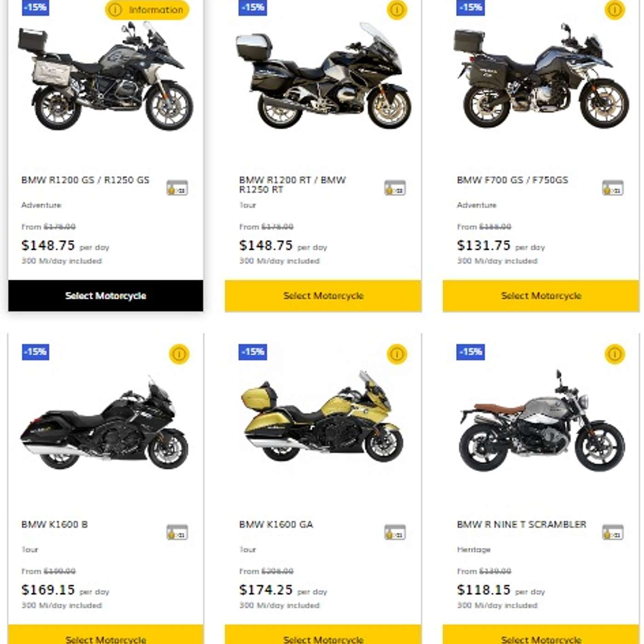Open info icon for BMW R1200 RT
The height and width of the screenshot is (644, 644).
[397, 10]
